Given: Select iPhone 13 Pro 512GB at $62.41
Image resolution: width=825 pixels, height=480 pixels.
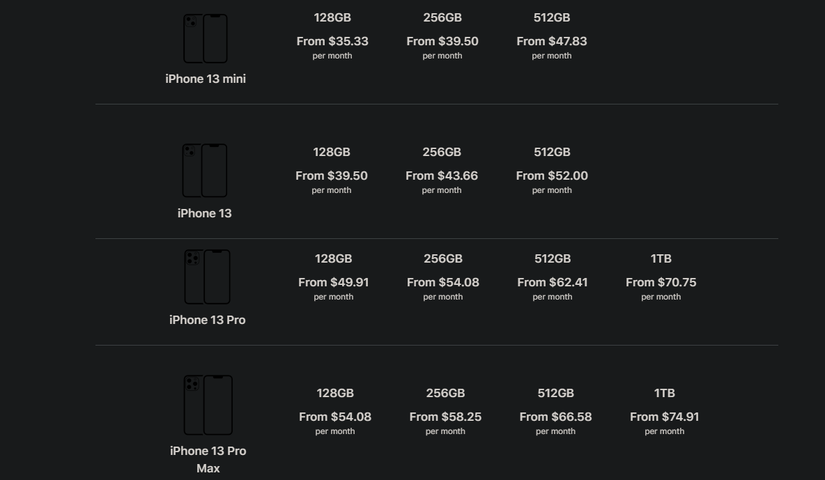Looking at the screenshot, I should (x=552, y=277).
